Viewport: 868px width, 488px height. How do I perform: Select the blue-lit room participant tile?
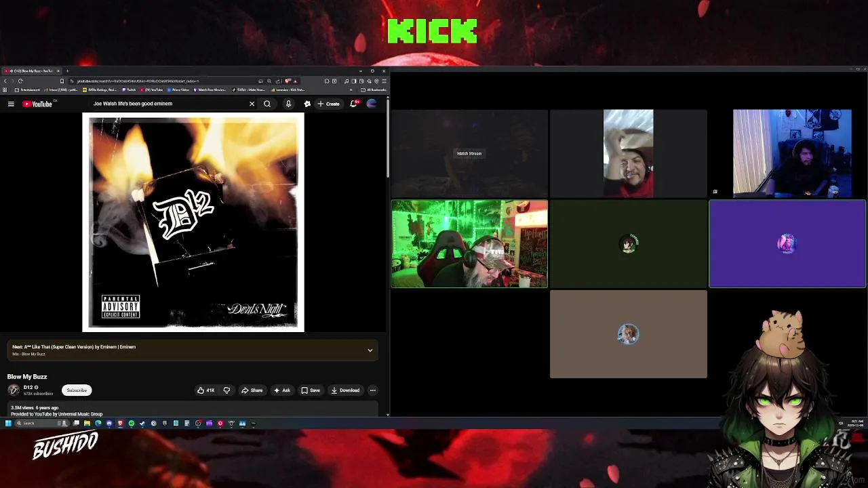pos(792,153)
